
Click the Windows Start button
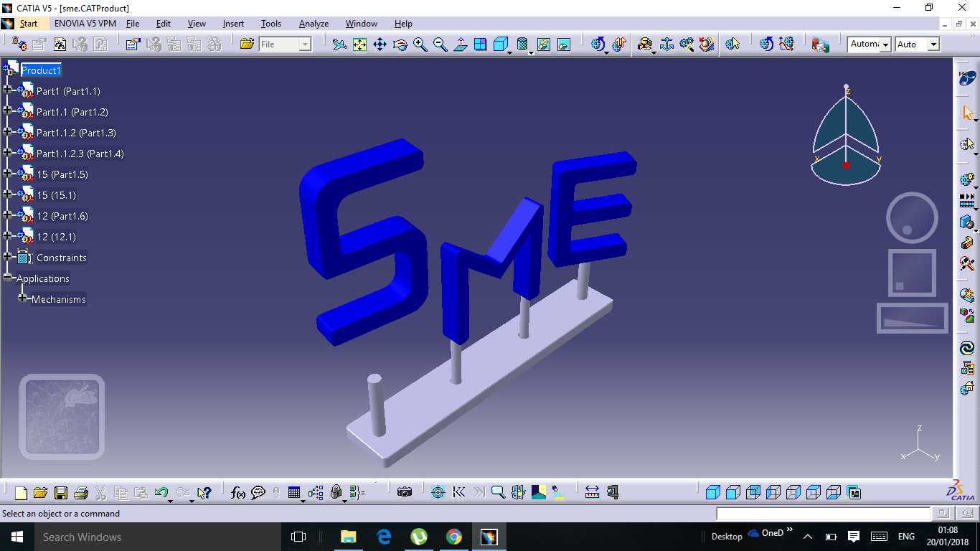coord(17,537)
